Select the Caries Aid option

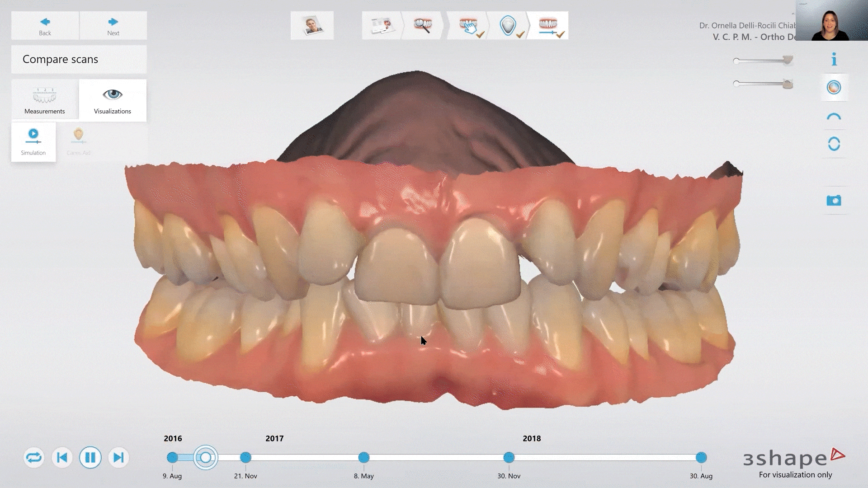tap(78, 141)
